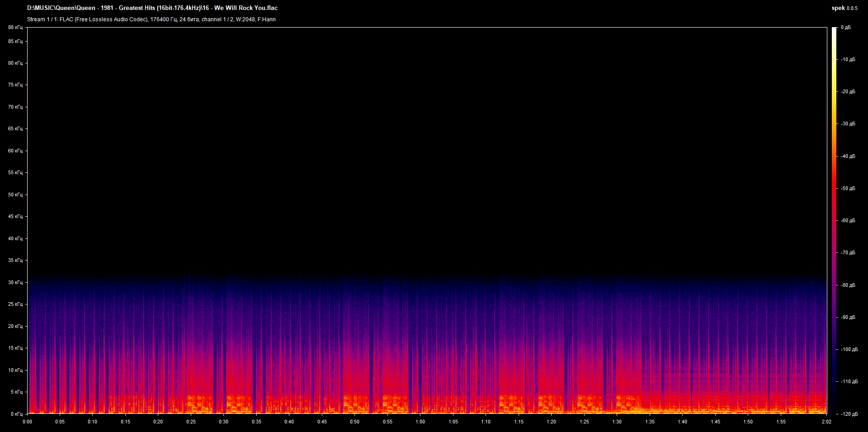The width and height of the screenshot is (868, 432).
Task: Click the -100 дБ level scale label
Action: 849,349
